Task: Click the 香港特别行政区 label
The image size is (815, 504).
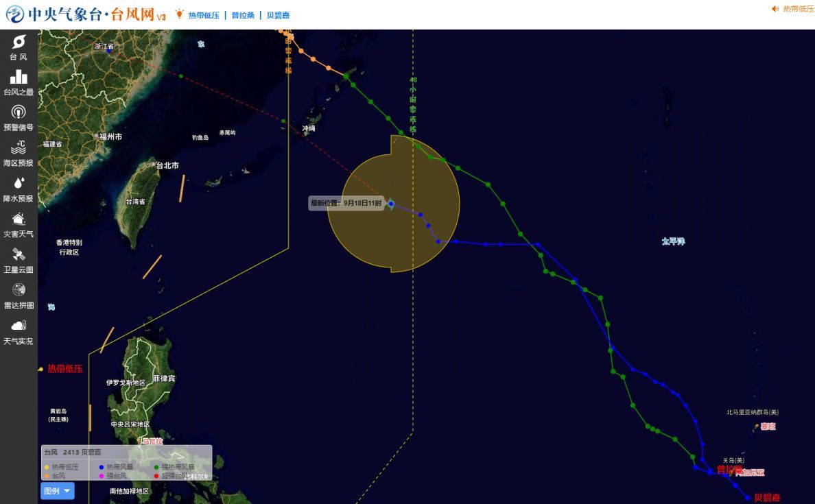Action: (x=69, y=248)
